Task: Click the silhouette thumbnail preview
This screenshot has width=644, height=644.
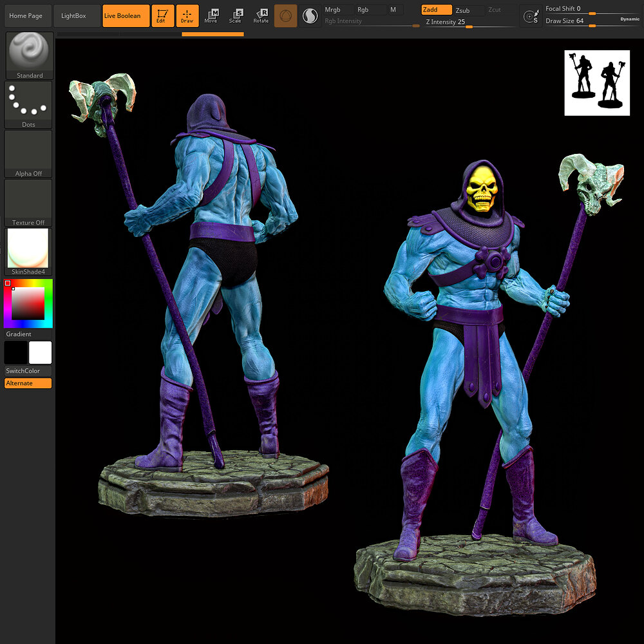Action: pos(597,83)
